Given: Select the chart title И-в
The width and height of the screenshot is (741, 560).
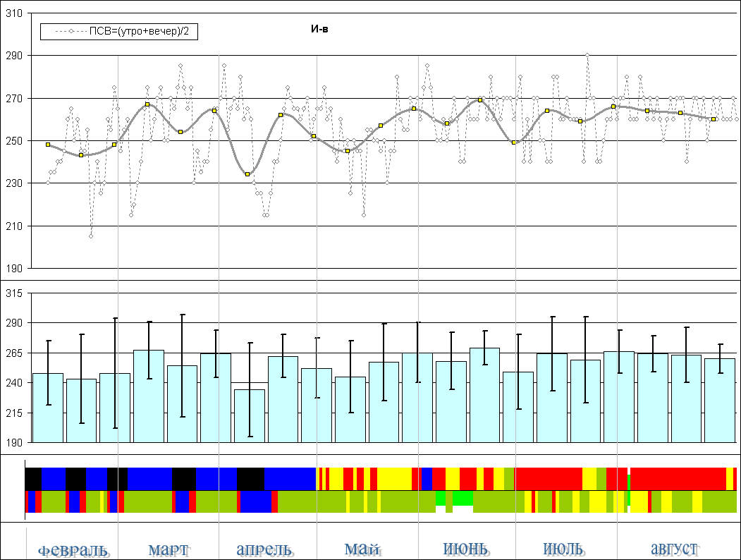Looking at the screenshot, I should click(x=319, y=30).
